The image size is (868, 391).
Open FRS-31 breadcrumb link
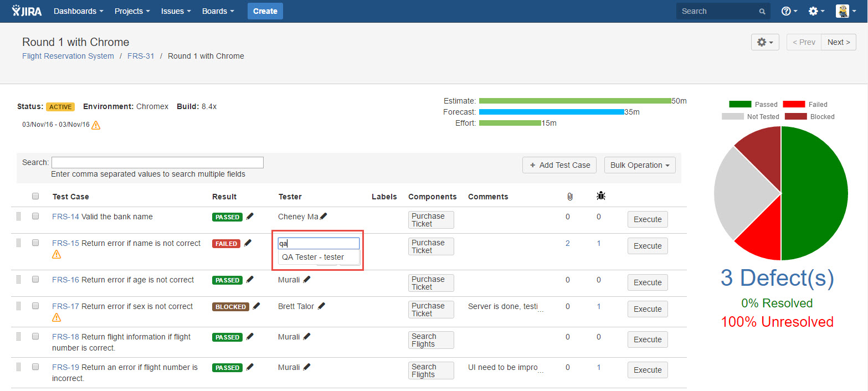(x=141, y=56)
